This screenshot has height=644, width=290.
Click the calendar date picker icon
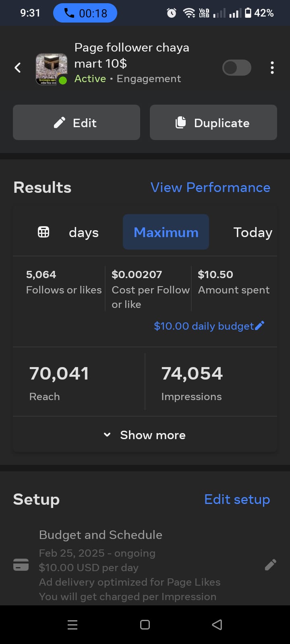coord(43,232)
